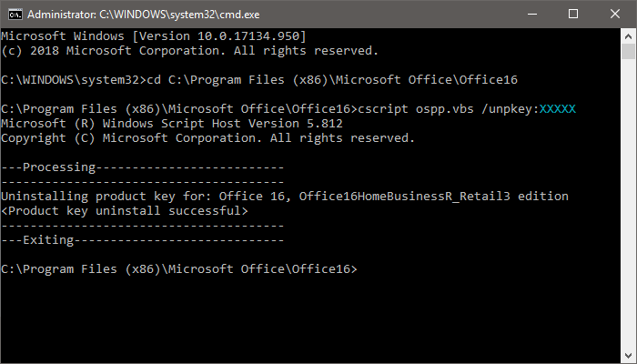The image size is (637, 364).
Task: Close the Administrator cmd.exe window
Action: (x=614, y=15)
